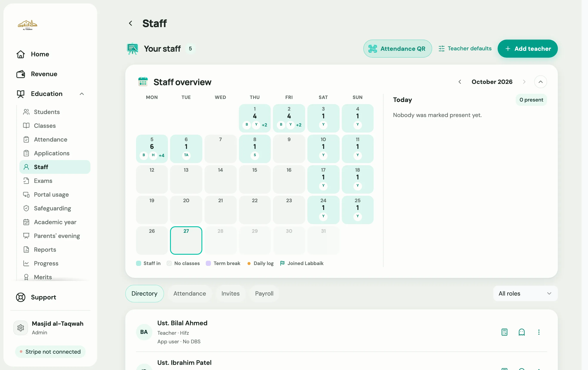Screen dimensions: 588x370
Task: Select Ust. Ibrahim Patel name
Action: click(184, 363)
